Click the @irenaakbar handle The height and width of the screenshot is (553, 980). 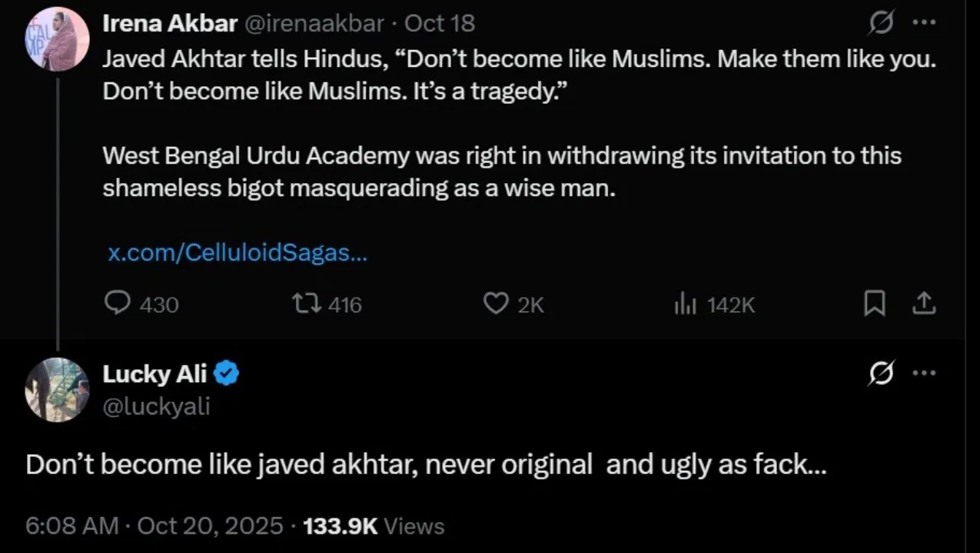tap(314, 24)
